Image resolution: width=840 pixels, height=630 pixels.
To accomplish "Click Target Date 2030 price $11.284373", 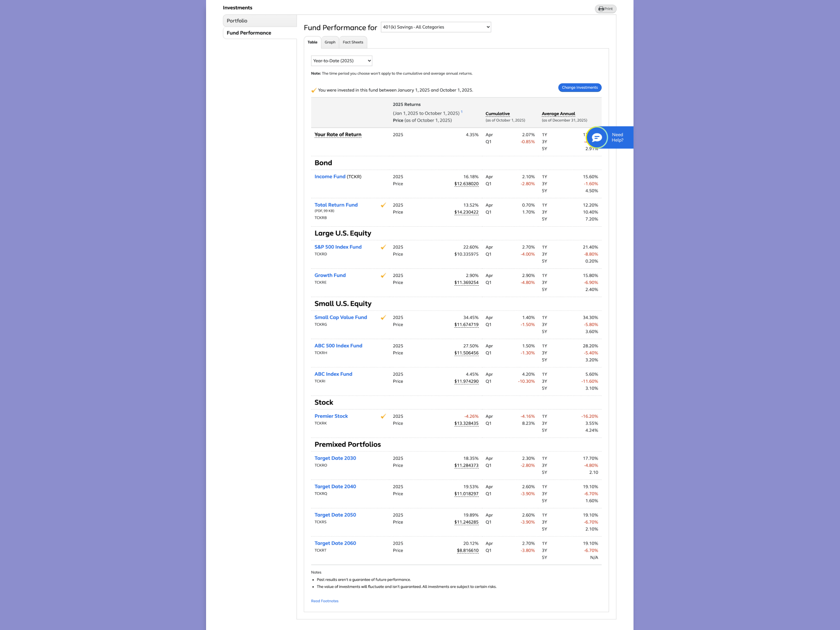I will [466, 465].
